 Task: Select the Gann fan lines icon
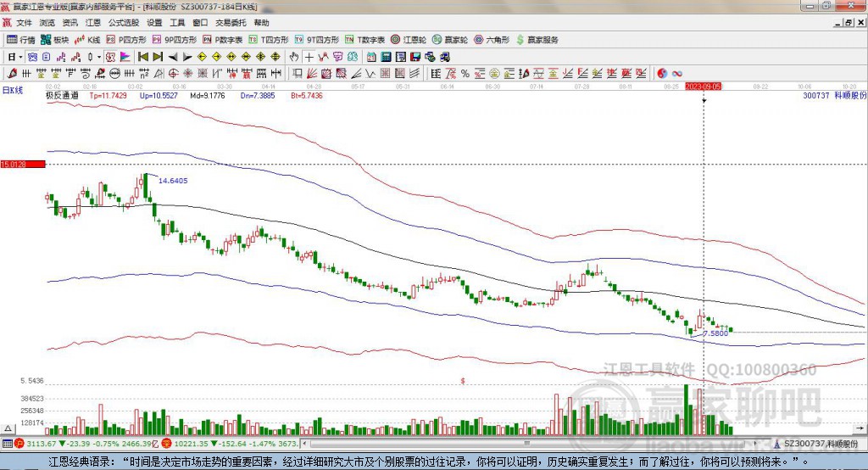pyautogui.click(x=312, y=73)
